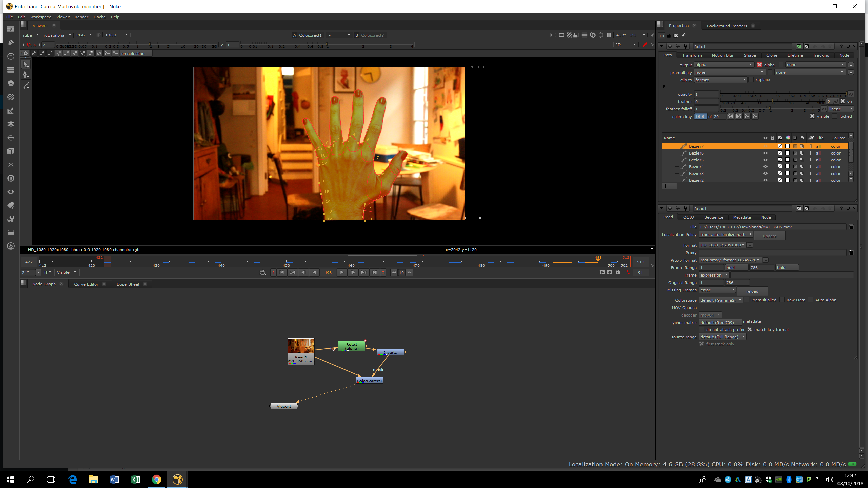This screenshot has height=488, width=868.
Task: Select the Bezier pen tool in viewer
Action: [26, 75]
